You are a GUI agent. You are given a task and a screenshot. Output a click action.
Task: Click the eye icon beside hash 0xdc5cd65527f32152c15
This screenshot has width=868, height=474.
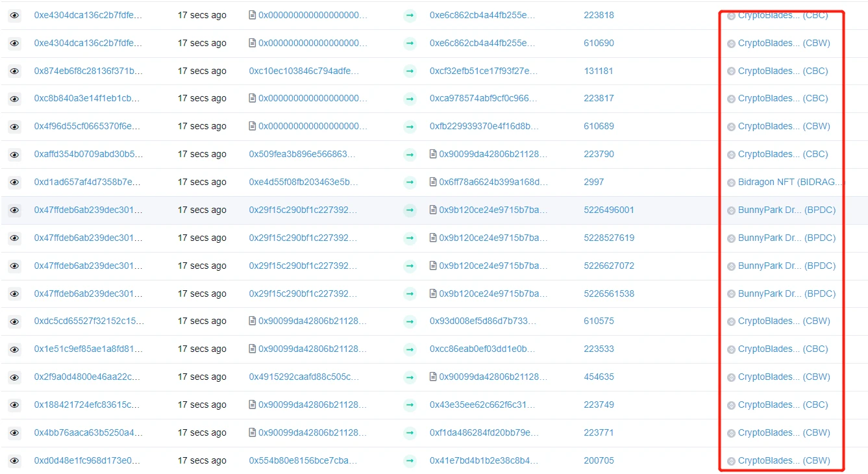pos(14,321)
